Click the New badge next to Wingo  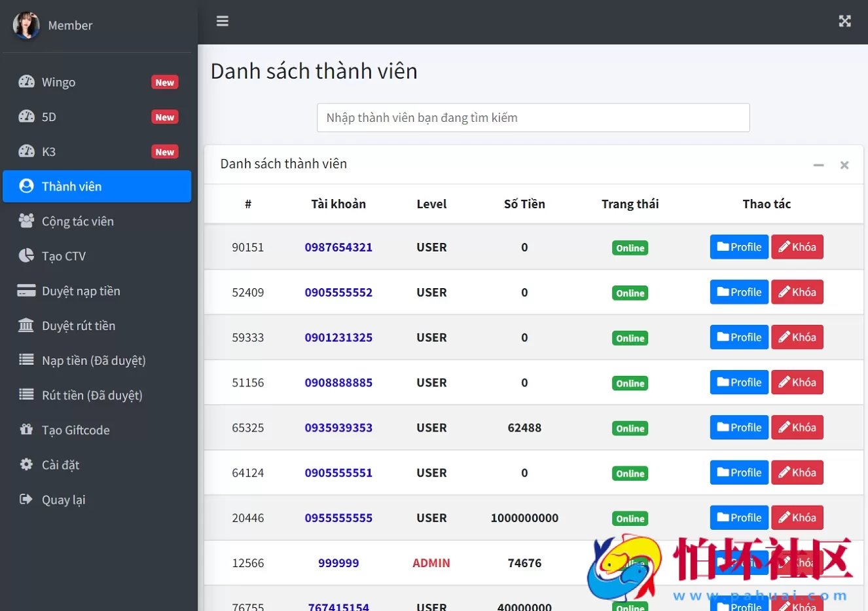tap(165, 81)
